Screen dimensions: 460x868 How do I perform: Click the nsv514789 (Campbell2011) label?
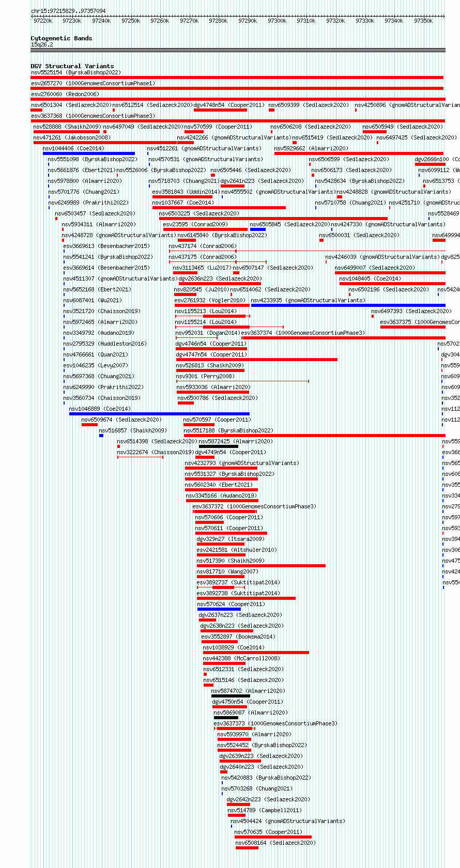pyautogui.click(x=265, y=810)
